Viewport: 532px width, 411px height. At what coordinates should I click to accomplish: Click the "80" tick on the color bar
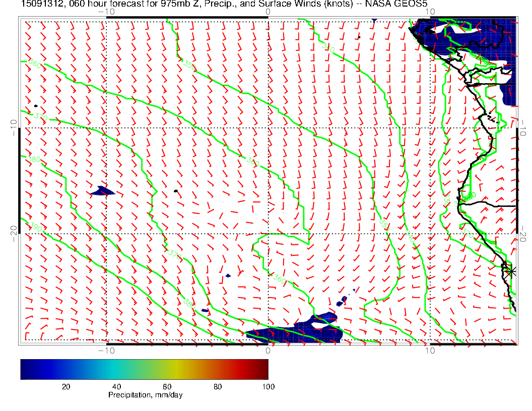click(218, 387)
